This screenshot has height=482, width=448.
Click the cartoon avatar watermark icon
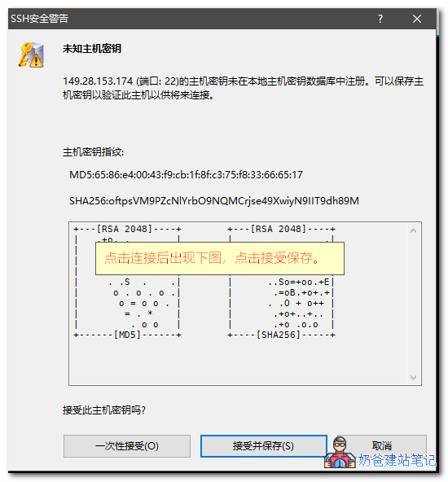(340, 453)
